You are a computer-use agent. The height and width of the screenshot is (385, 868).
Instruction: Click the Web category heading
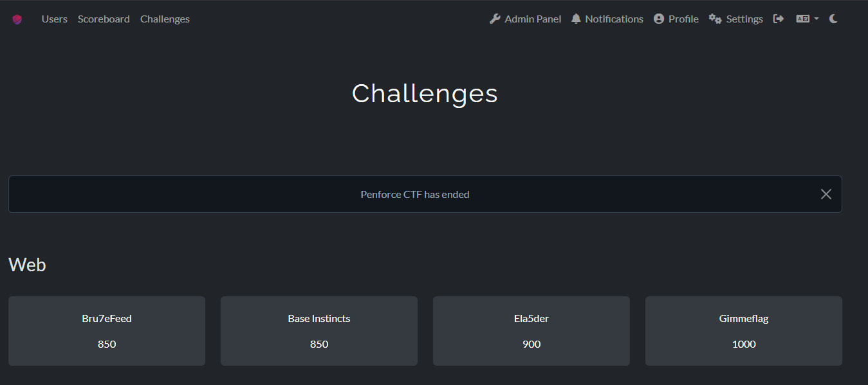tap(27, 264)
